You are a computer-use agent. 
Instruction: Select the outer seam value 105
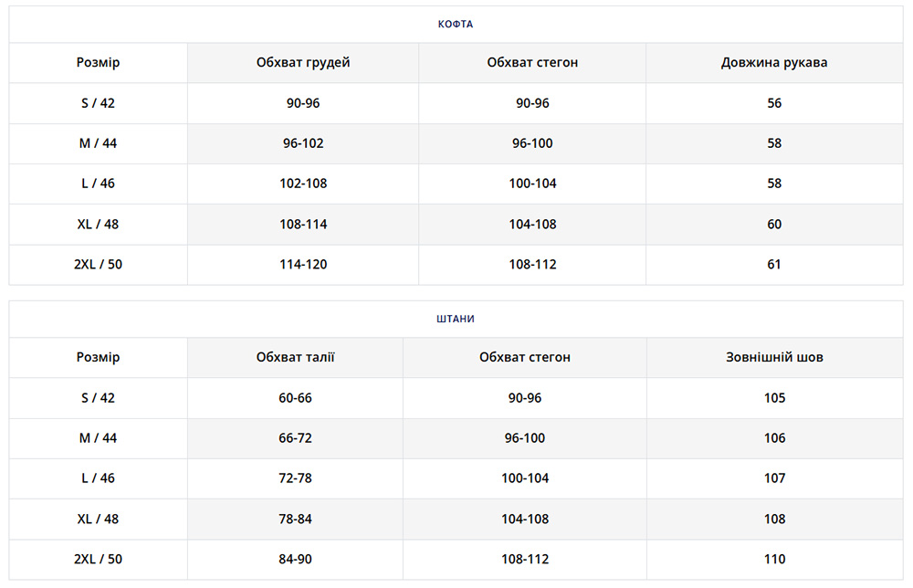click(x=774, y=398)
